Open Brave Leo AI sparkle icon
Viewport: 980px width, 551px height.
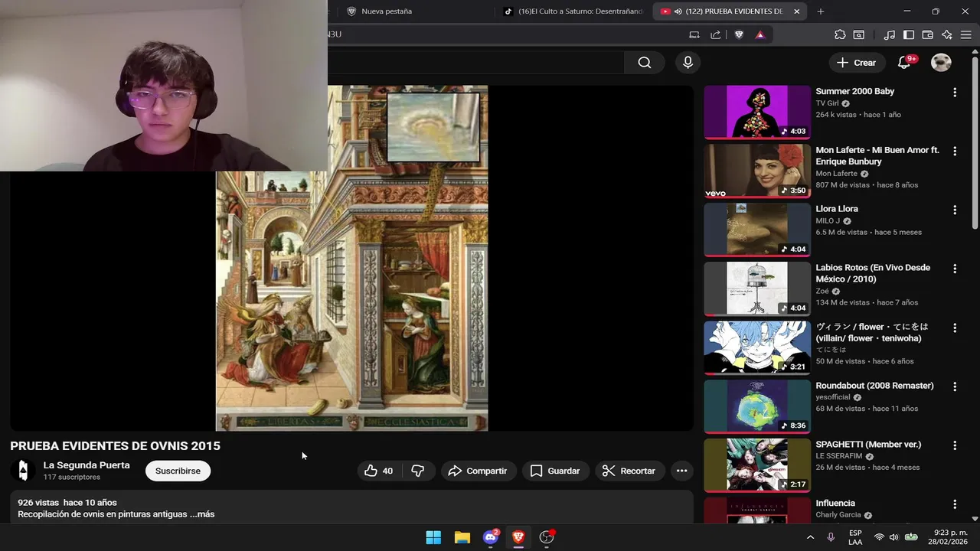[947, 34]
